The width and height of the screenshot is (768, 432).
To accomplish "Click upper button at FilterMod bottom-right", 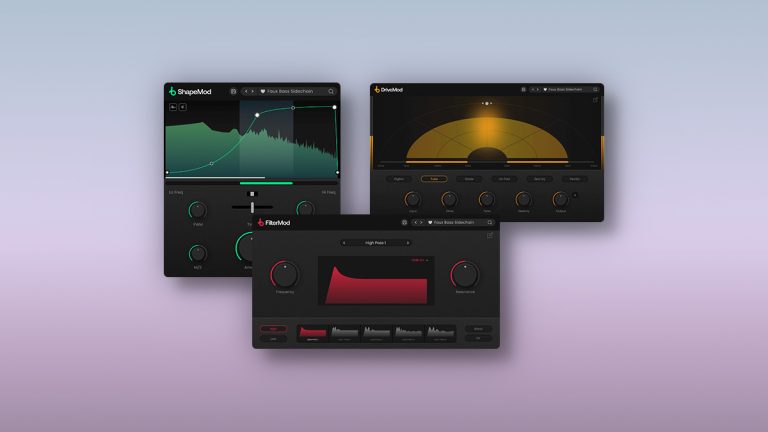I will (479, 329).
